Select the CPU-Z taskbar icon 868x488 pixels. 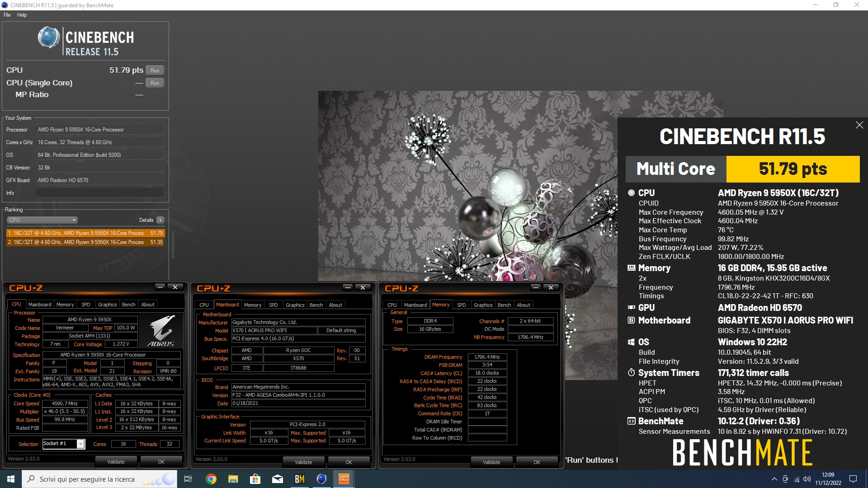click(344, 479)
